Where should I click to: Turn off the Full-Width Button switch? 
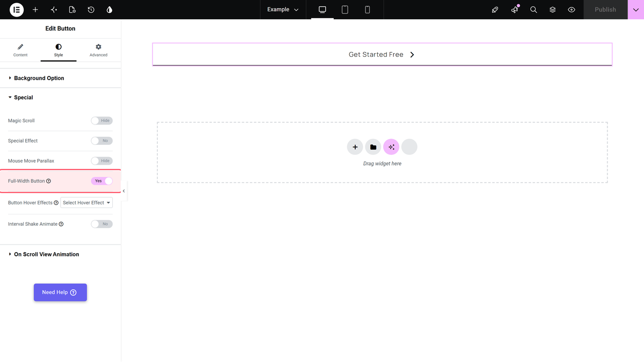coord(101,181)
